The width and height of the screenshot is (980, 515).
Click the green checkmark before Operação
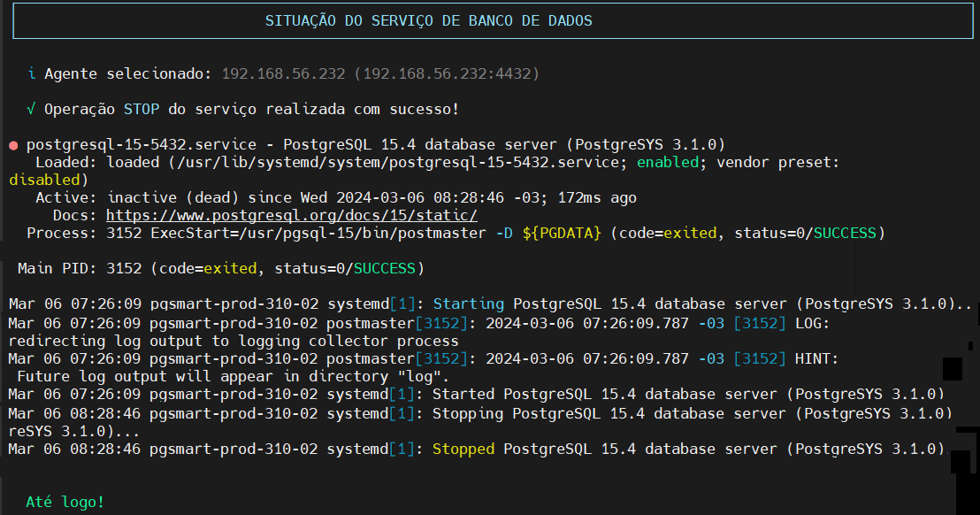point(31,110)
